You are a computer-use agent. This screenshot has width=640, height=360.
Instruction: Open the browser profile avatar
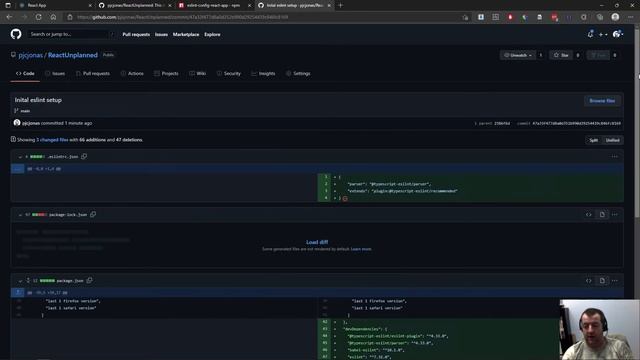[x=615, y=17]
